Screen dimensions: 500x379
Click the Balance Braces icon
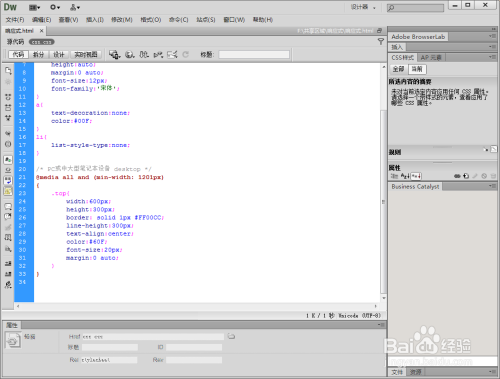click(x=8, y=144)
